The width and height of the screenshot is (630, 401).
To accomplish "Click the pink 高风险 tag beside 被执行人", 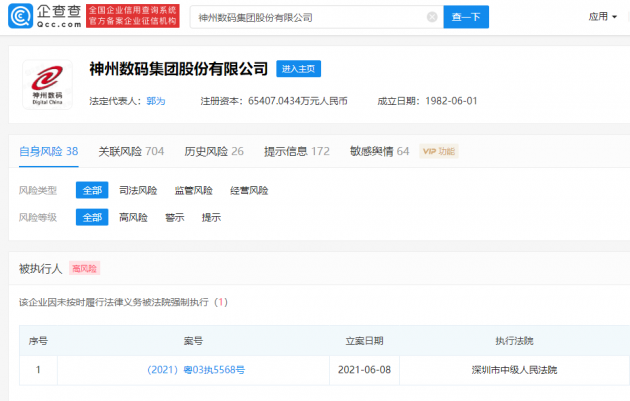I will [x=84, y=268].
